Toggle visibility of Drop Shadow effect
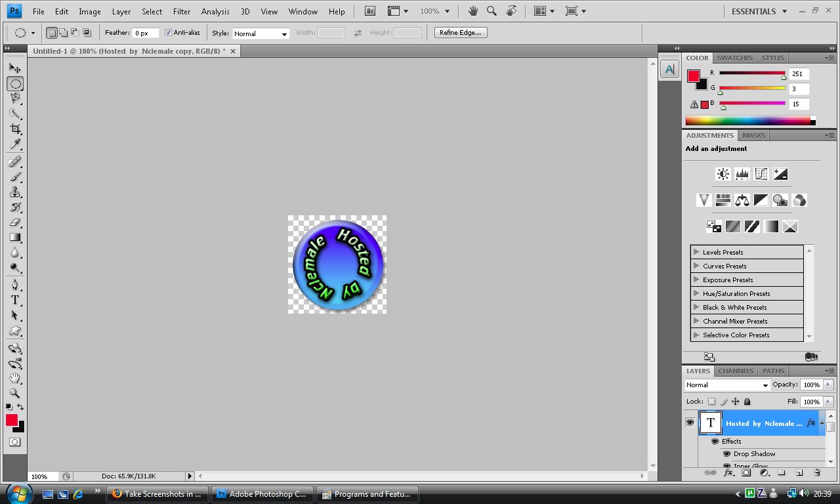Image resolution: width=840 pixels, height=504 pixels. tap(726, 453)
